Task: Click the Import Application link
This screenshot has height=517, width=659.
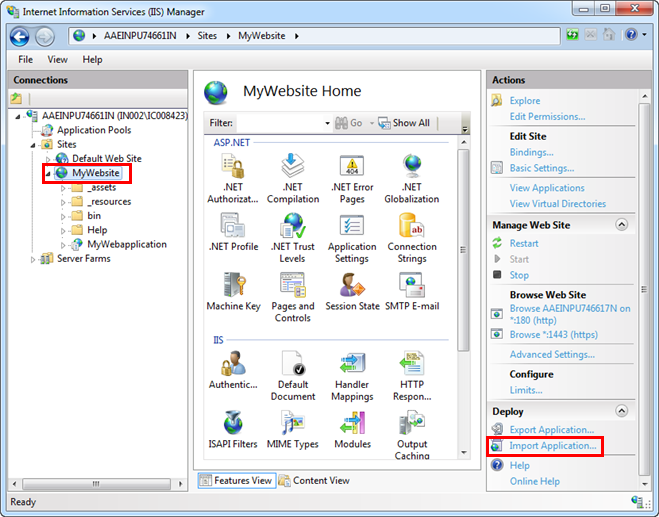Action: coord(553,446)
